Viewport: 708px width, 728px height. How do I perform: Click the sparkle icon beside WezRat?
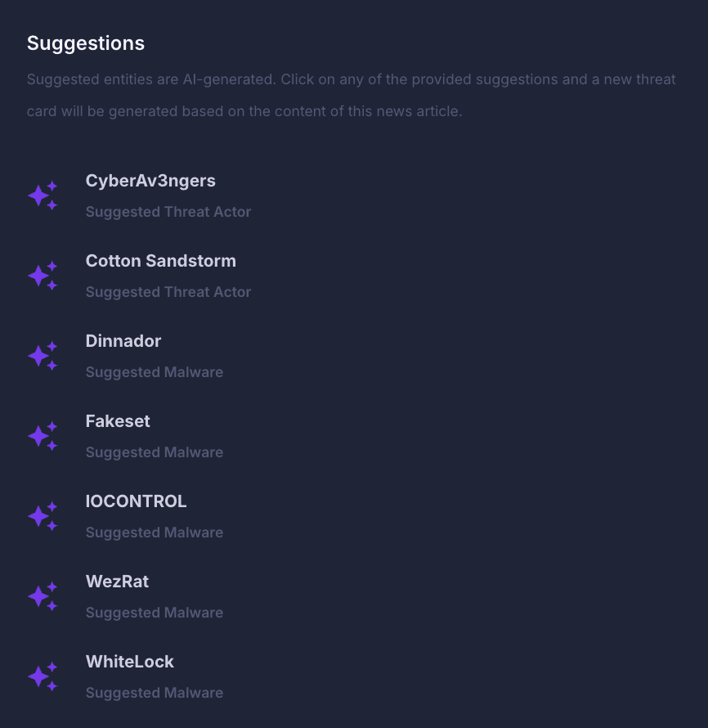pos(43,595)
